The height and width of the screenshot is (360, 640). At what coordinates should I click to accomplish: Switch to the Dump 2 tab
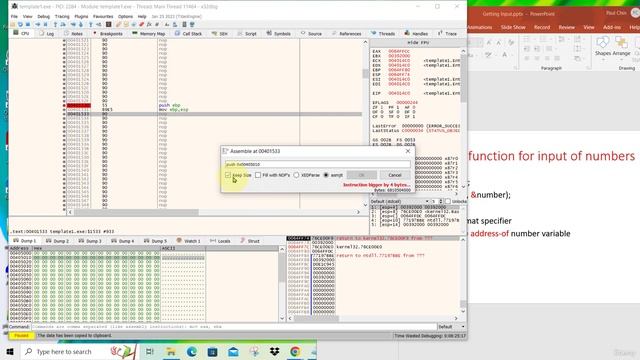[58, 241]
